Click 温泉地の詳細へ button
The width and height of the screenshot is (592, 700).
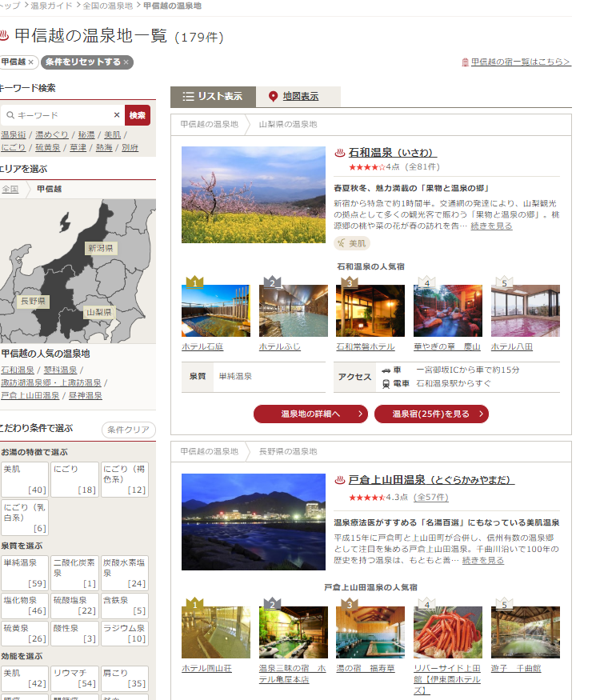click(310, 414)
